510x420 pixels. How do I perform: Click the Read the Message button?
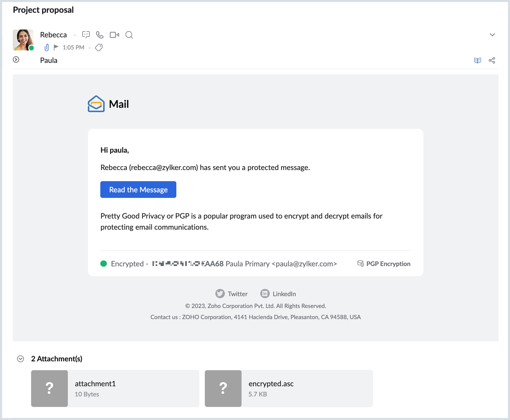pyautogui.click(x=138, y=190)
